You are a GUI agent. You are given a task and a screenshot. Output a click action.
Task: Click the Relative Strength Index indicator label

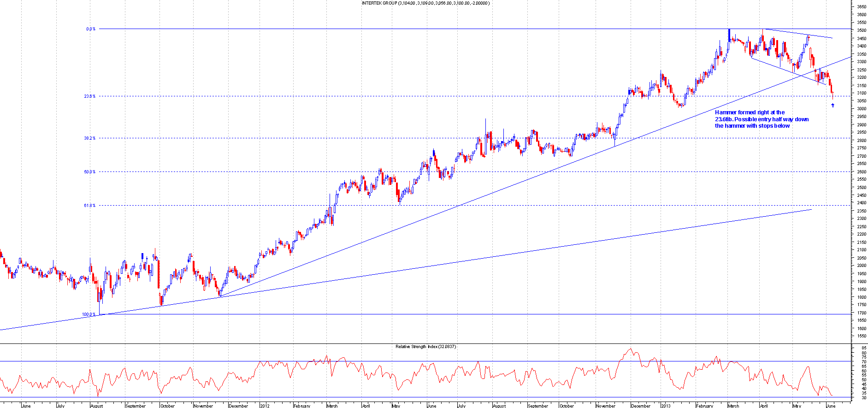click(425, 347)
